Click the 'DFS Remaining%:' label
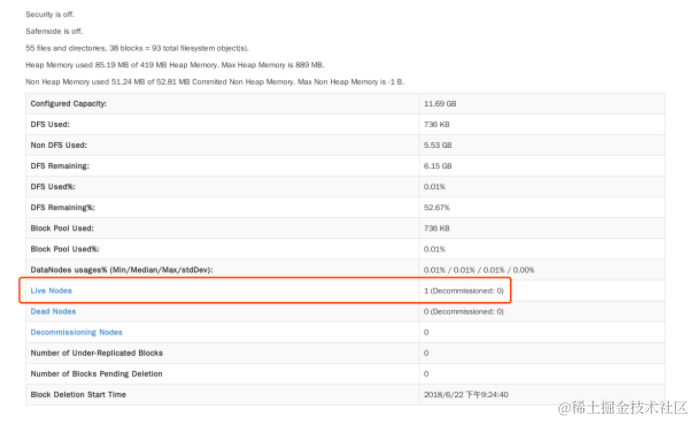This screenshot has width=693, height=421. [x=63, y=208]
